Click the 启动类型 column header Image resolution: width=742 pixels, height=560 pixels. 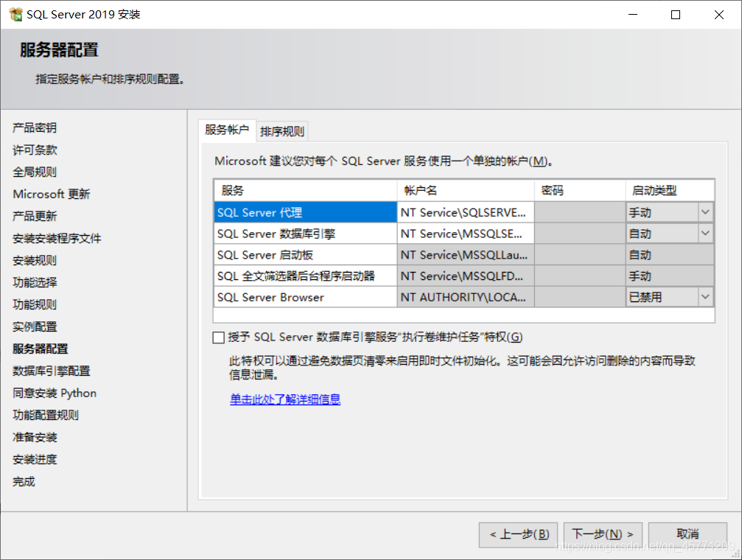670,190
